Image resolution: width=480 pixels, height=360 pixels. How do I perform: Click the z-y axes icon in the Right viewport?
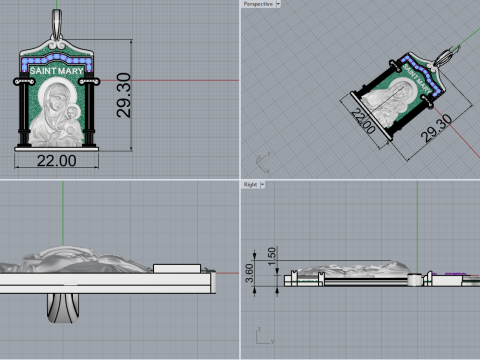pos(265,336)
